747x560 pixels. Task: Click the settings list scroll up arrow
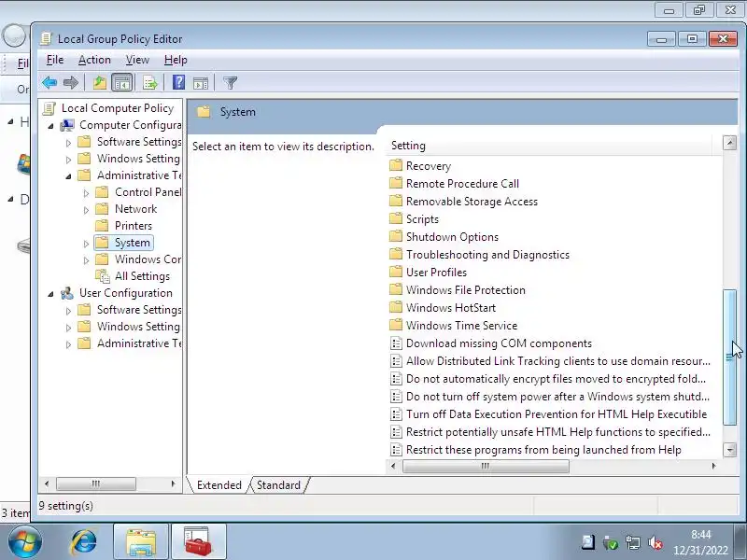pyautogui.click(x=729, y=143)
